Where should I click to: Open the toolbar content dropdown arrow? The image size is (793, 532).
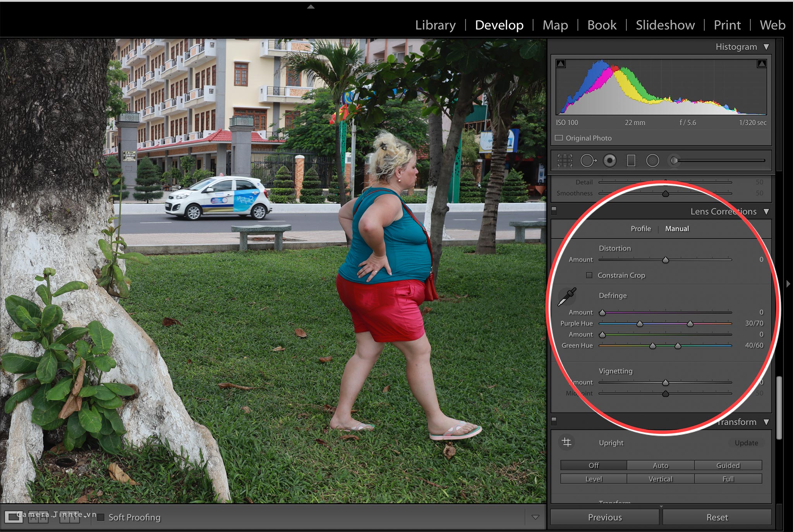(x=535, y=517)
